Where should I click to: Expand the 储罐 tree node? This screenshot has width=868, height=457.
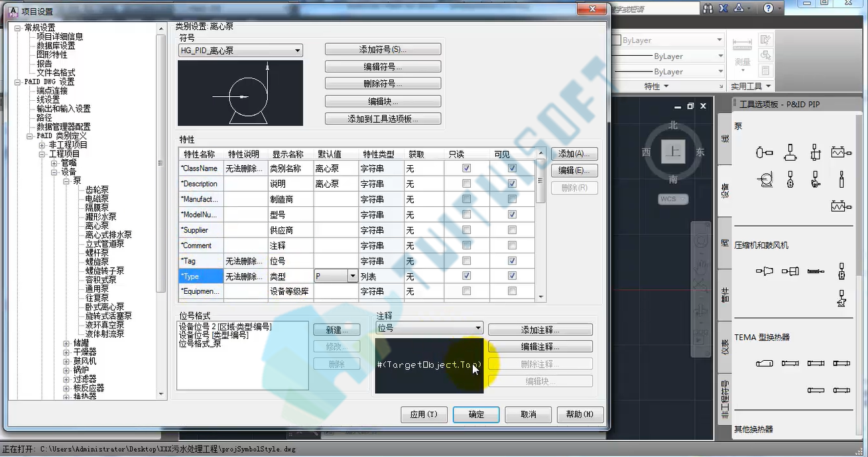coord(66,343)
